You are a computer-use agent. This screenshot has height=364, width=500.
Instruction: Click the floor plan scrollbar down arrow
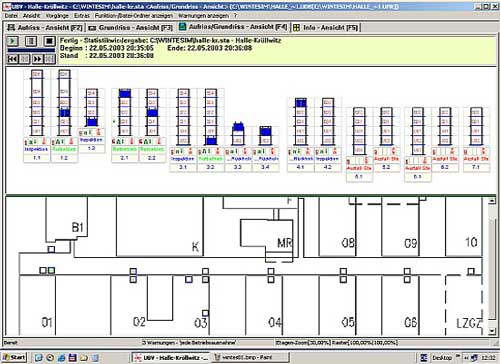coord(492,331)
